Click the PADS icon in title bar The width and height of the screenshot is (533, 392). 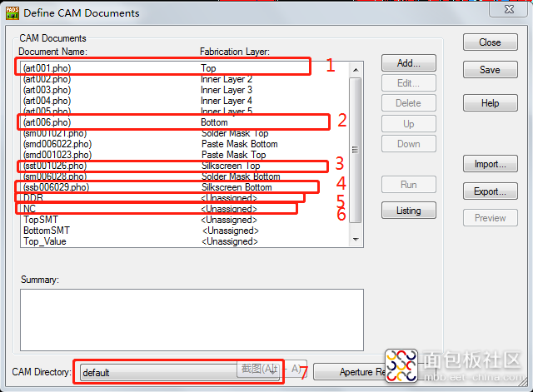point(12,13)
